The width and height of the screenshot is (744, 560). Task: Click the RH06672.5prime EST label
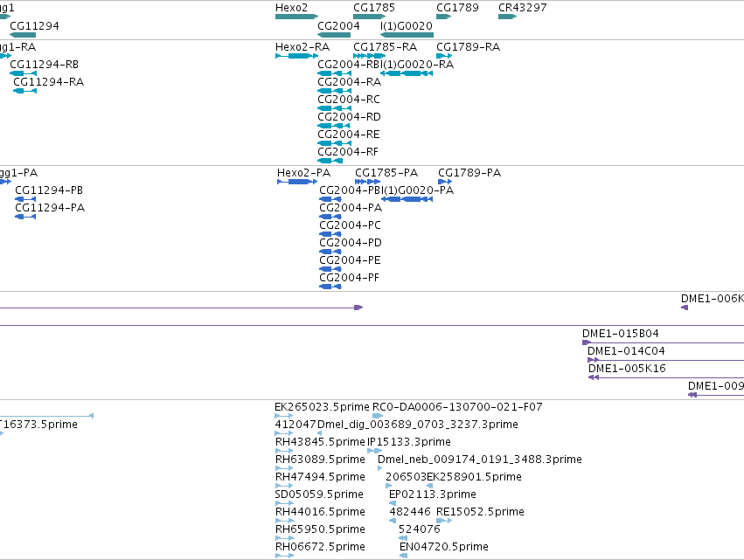320,548
